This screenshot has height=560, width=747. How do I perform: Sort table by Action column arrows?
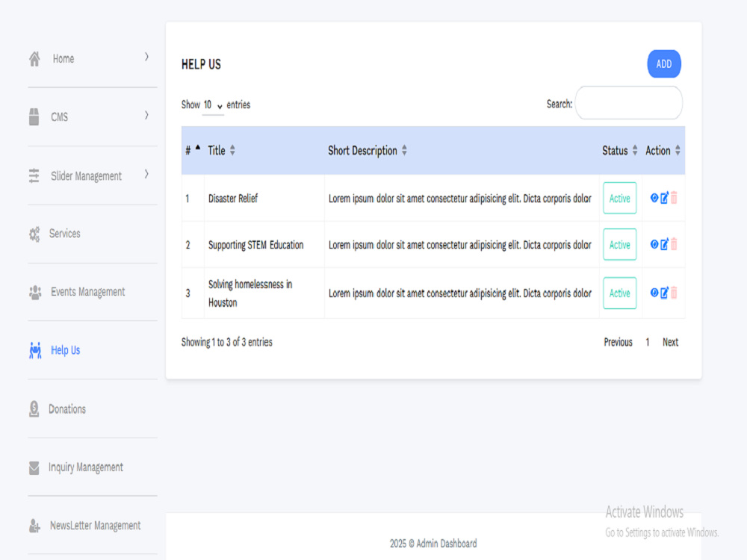pos(678,151)
